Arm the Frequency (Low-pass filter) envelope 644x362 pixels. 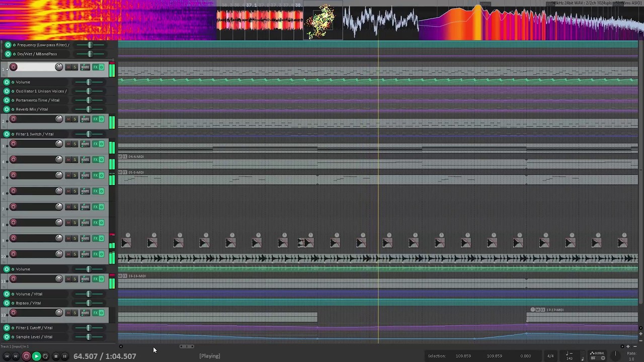click(8, 45)
